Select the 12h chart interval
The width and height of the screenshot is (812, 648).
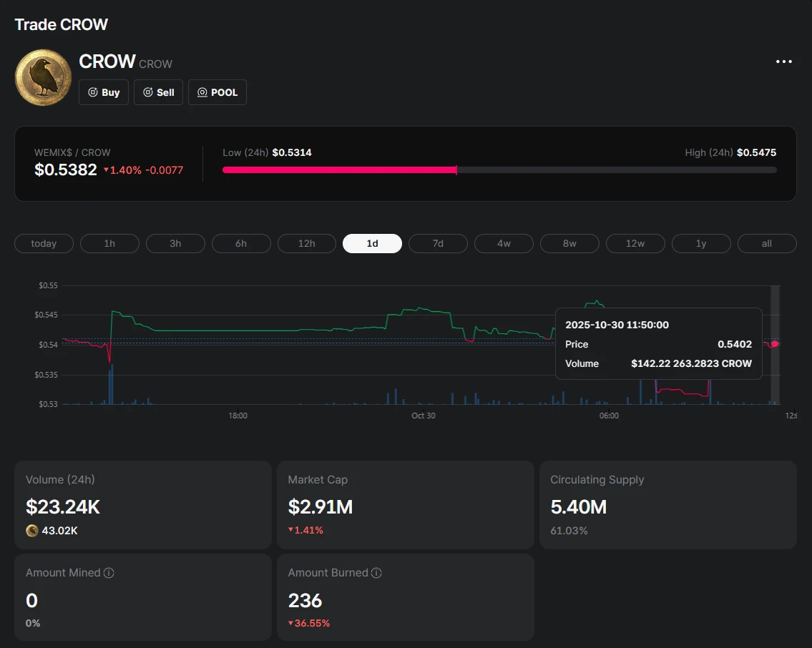click(307, 243)
